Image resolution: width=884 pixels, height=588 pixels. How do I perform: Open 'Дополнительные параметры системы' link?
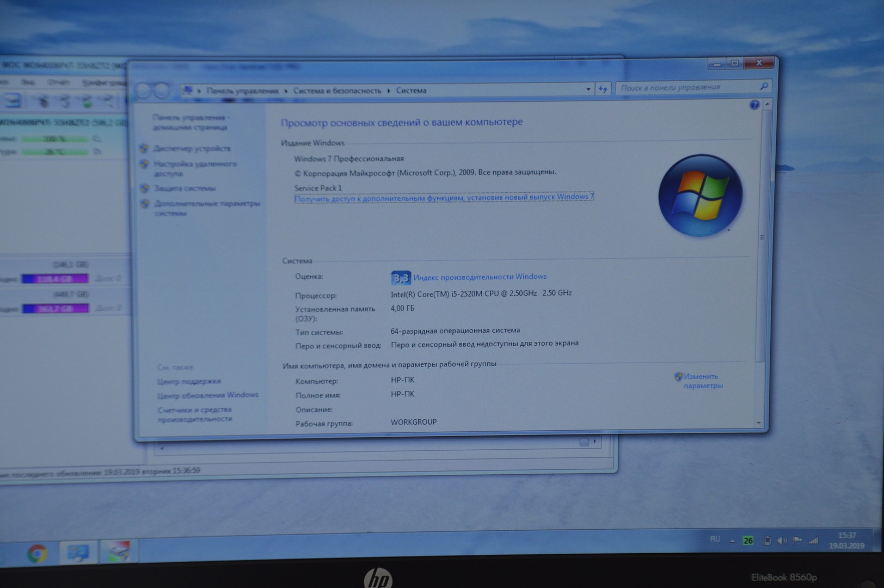point(207,208)
